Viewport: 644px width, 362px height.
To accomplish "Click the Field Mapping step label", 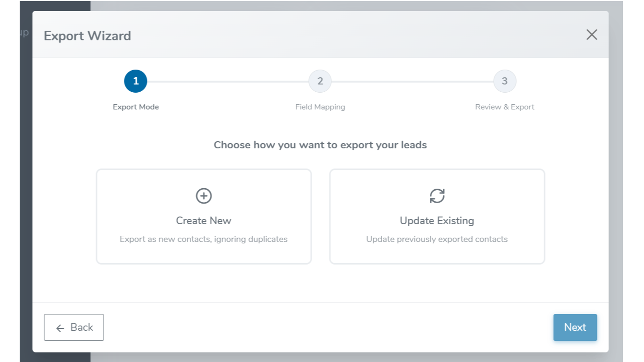I will click(320, 107).
